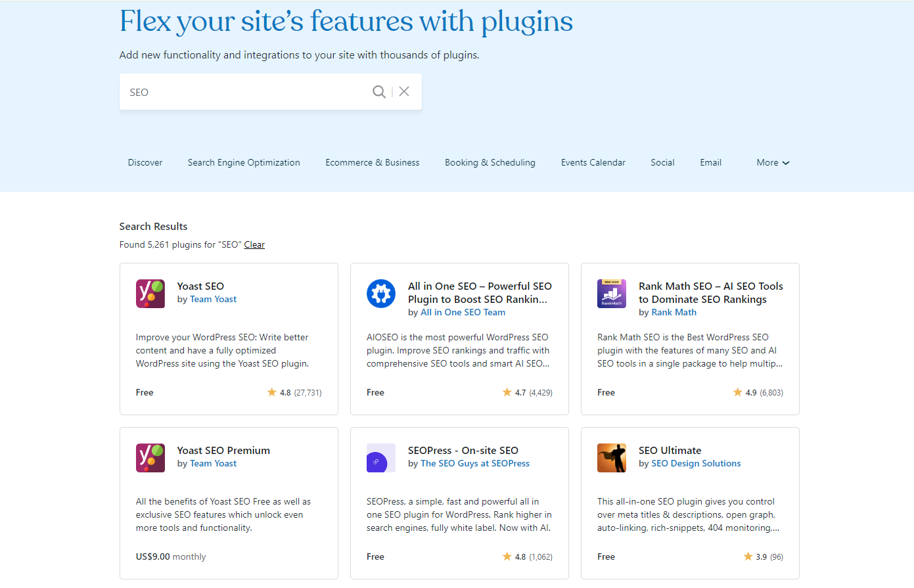Open the Team Yoast author page
Image resolution: width=914 pixels, height=588 pixels.
coord(213,299)
